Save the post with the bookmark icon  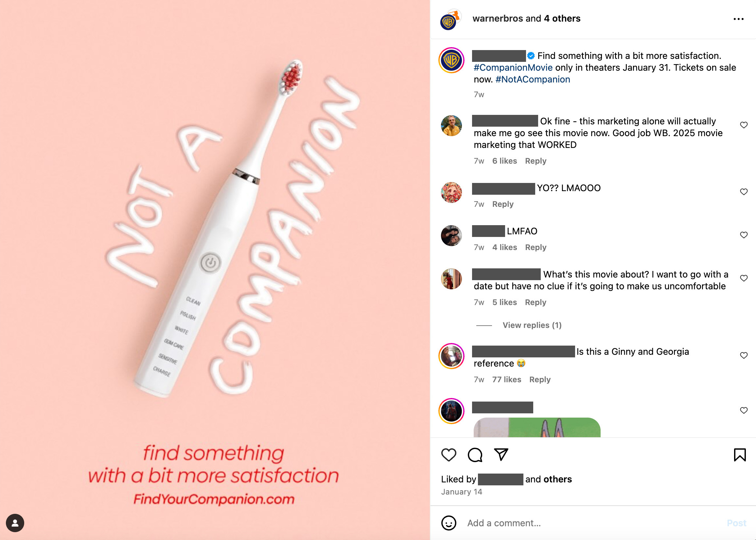click(x=740, y=455)
